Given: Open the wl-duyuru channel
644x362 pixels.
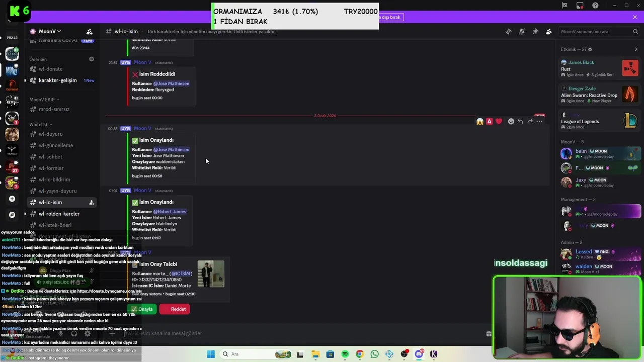Looking at the screenshot, I should [x=51, y=134].
